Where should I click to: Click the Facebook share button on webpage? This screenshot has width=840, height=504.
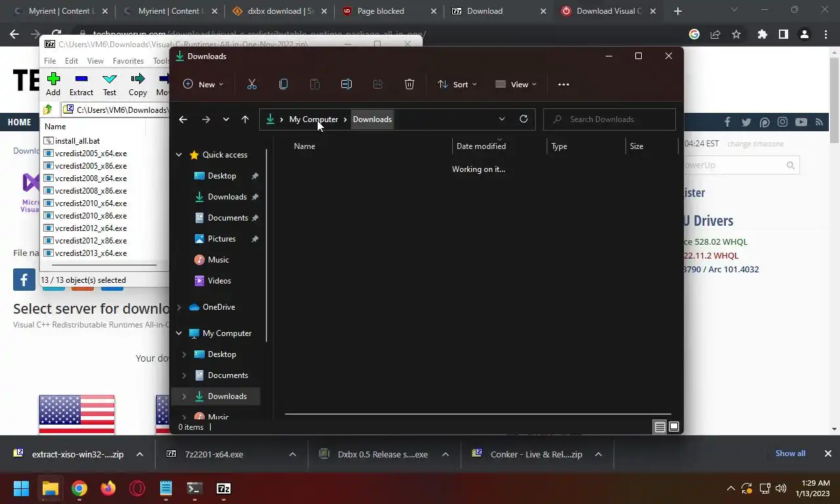click(x=24, y=280)
